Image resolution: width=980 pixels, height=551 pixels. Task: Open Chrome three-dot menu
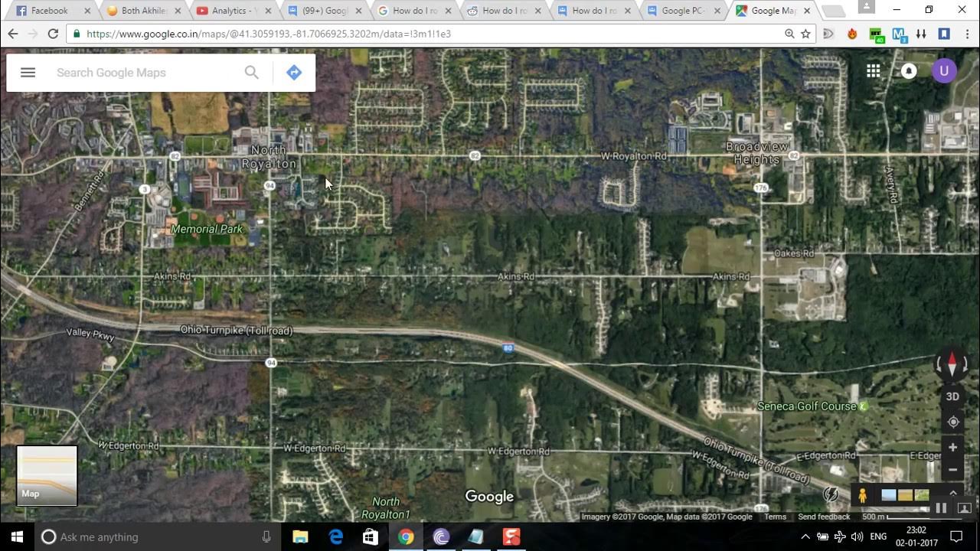[x=967, y=34]
